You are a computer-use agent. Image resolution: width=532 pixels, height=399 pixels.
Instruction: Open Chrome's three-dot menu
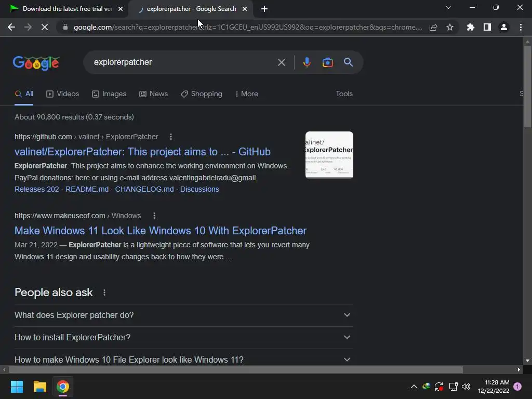tap(521, 27)
